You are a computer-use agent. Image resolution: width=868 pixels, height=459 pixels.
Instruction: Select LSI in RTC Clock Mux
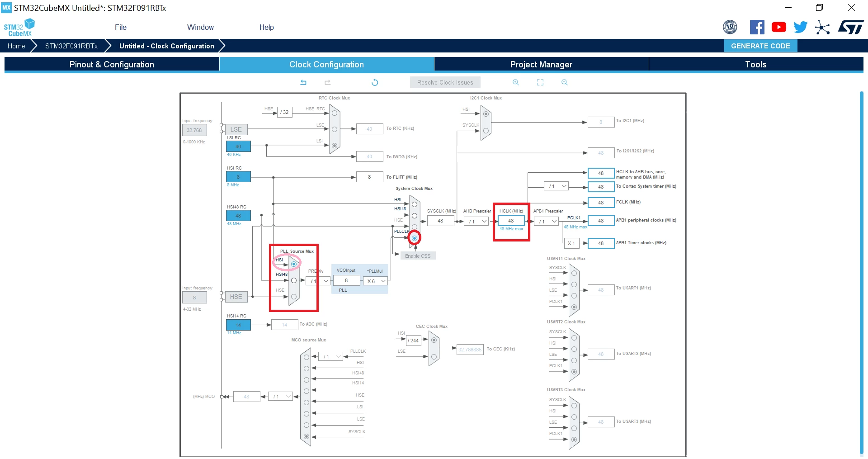(335, 146)
